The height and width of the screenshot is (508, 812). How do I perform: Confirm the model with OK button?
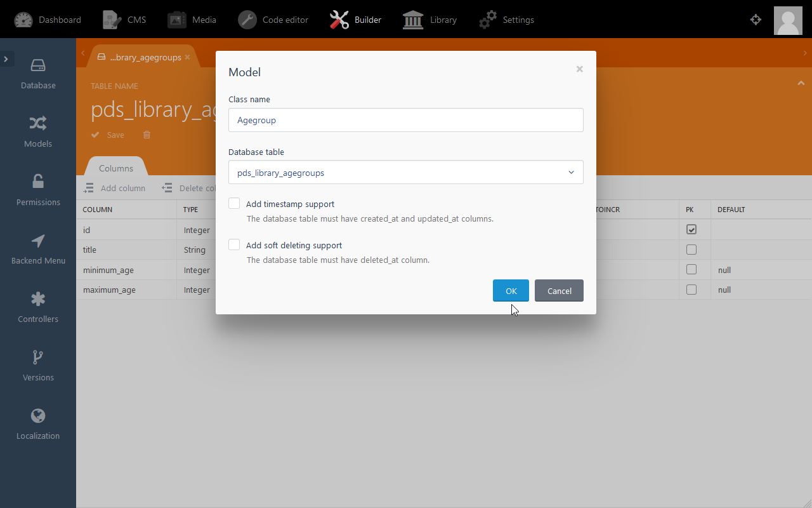[x=511, y=291]
